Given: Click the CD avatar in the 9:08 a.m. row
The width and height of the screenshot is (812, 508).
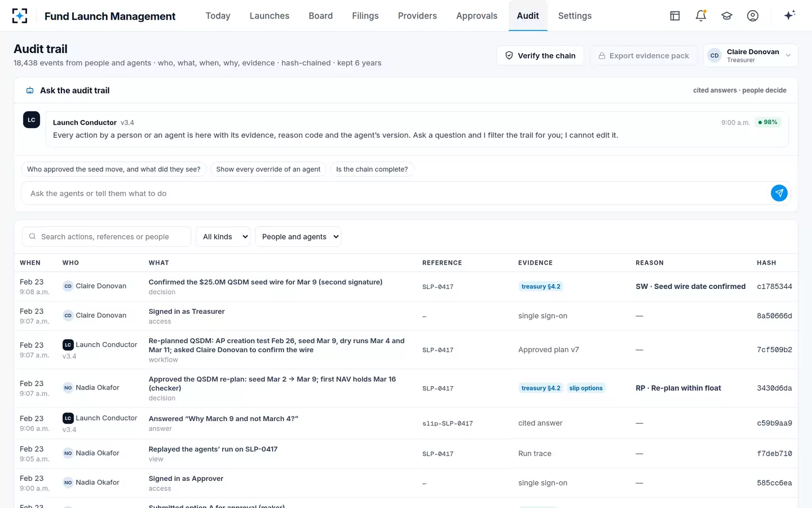Looking at the screenshot, I should point(68,286).
